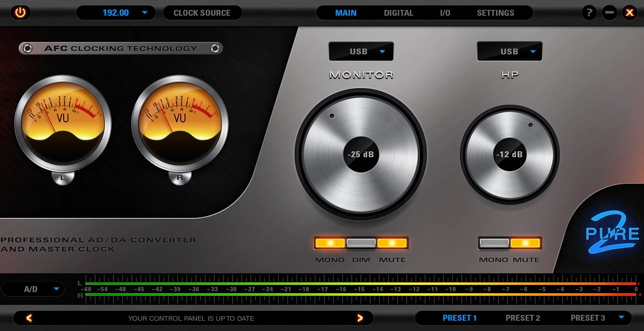This screenshot has height=331, width=644.
Task: Open the SETTINGS tab
Action: pyautogui.click(x=495, y=13)
